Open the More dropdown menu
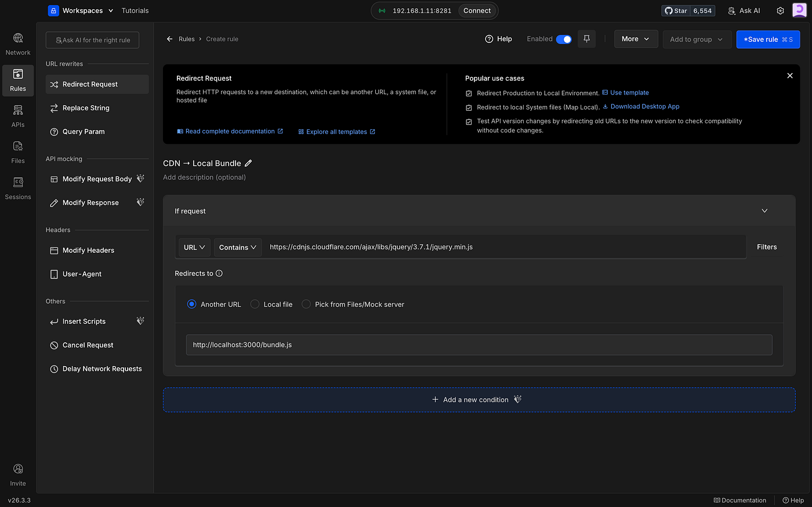The height and width of the screenshot is (507, 812). point(636,39)
